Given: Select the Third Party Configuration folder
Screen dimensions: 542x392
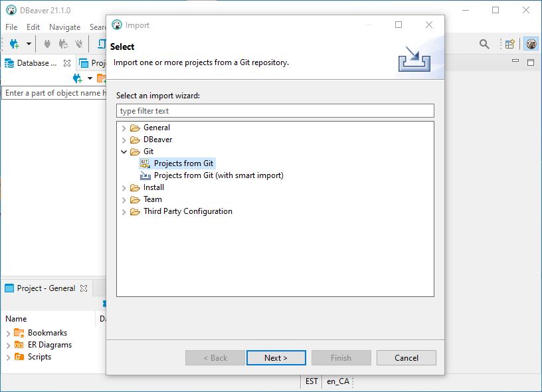Looking at the screenshot, I should click(x=188, y=211).
